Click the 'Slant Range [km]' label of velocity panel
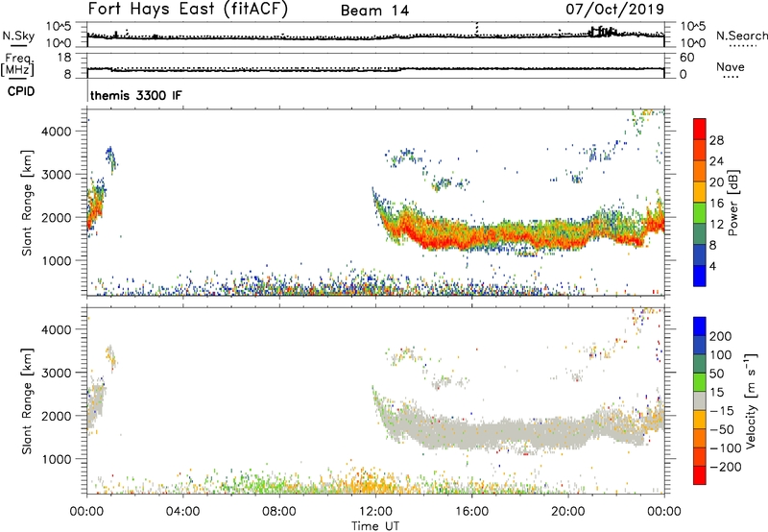This screenshot has height=532, width=768. pos(27,401)
